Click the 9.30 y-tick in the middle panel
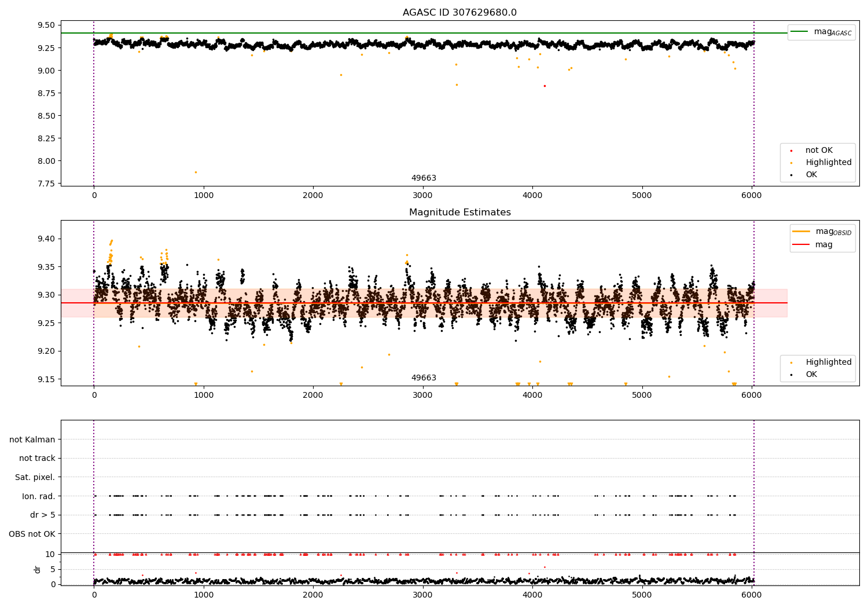This screenshot has width=868, height=608. tap(46, 295)
